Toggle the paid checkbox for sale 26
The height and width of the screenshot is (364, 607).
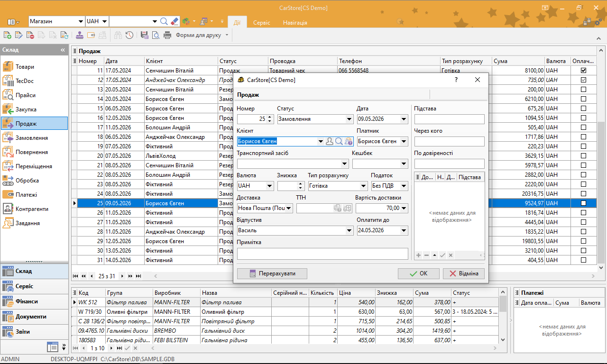583,212
